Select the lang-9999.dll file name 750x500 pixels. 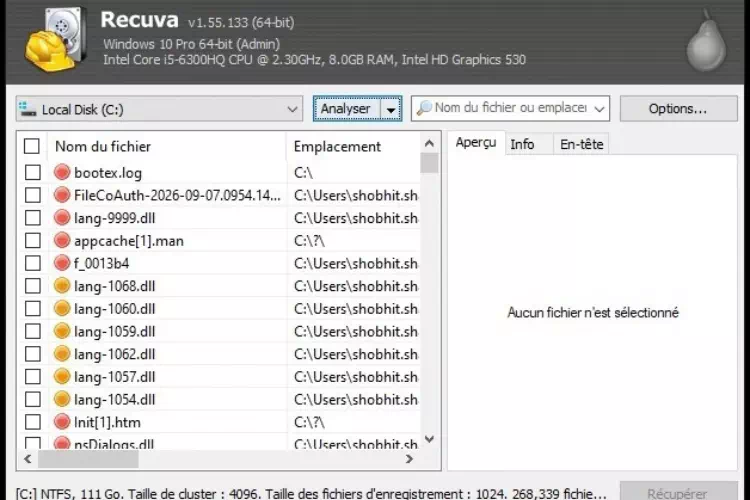[x=114, y=218]
